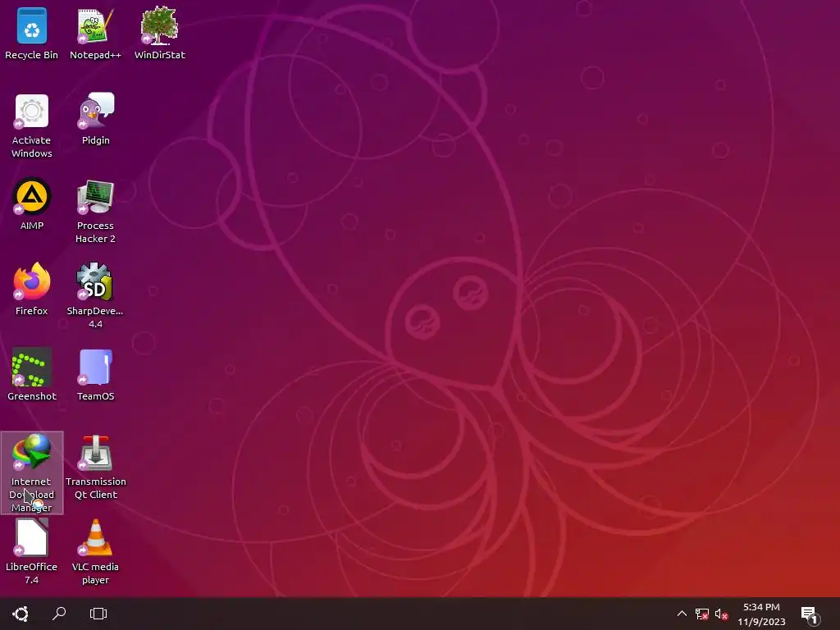
Task: Open the notification action center icon
Action: pyautogui.click(x=810, y=615)
